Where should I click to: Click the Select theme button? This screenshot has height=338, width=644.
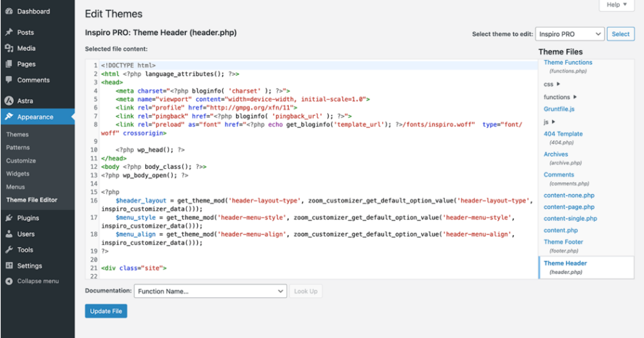[x=621, y=34]
